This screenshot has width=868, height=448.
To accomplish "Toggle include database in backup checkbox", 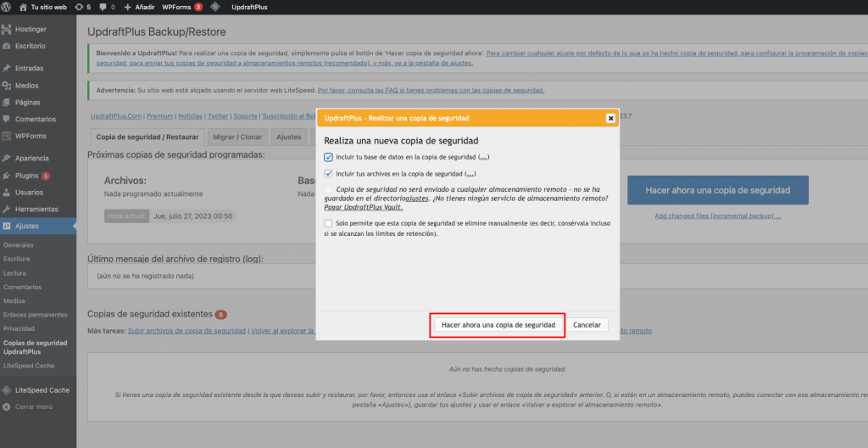I will click(329, 157).
